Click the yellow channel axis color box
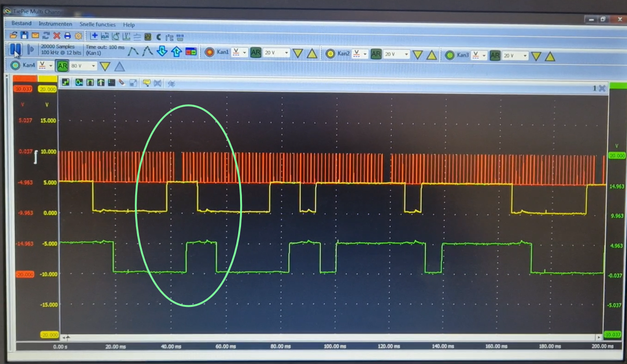The height and width of the screenshot is (364, 627). pos(47,89)
